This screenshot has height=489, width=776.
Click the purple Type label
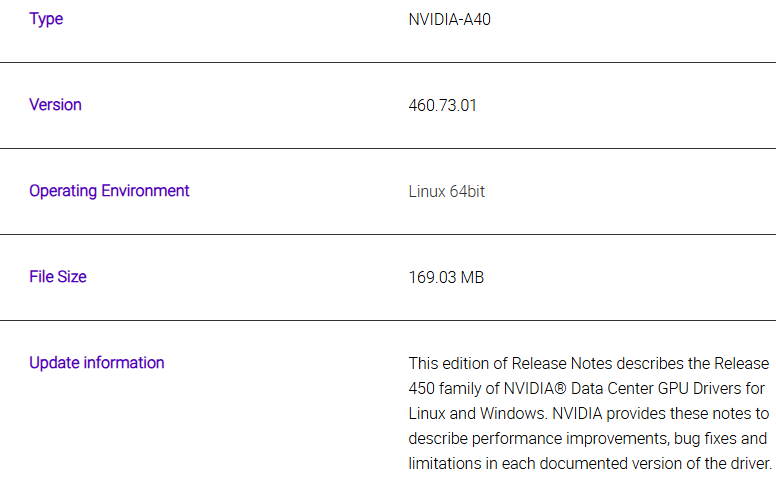coord(46,19)
